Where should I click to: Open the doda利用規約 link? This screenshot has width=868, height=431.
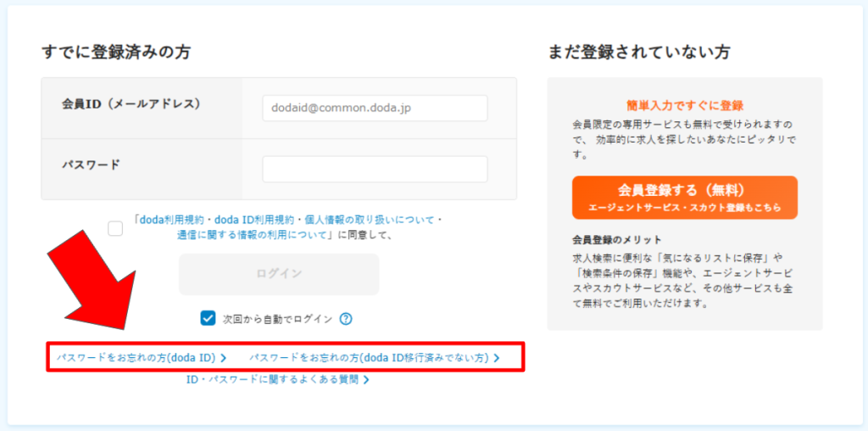coord(173,220)
